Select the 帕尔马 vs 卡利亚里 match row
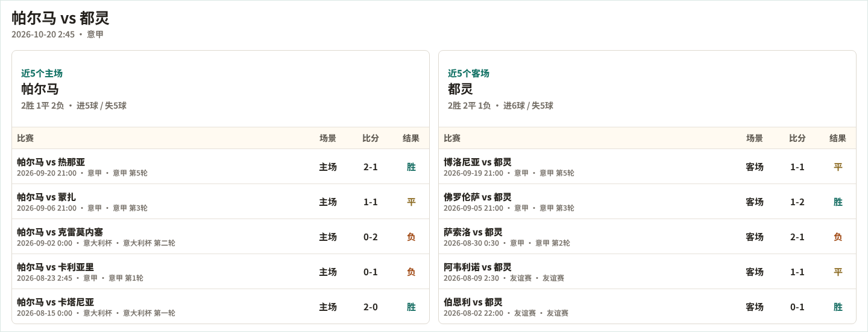This screenshot has width=868, height=332. pos(221,272)
